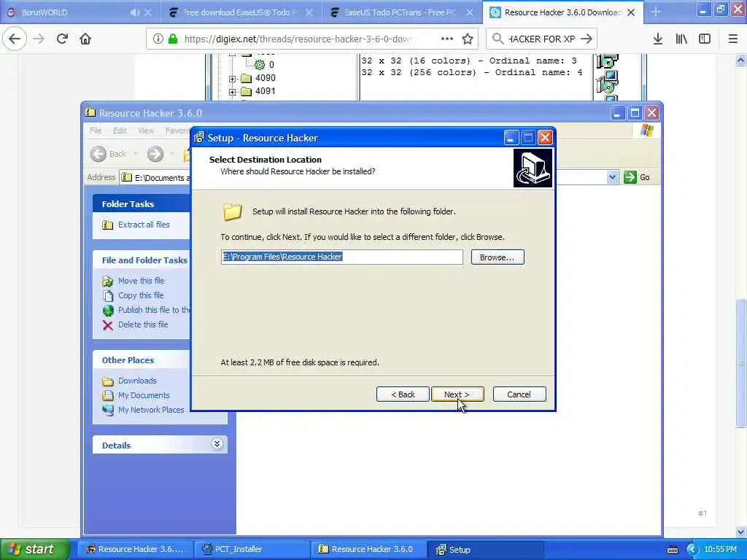Bookmark this page with star icon
Image resolution: width=747 pixels, height=560 pixels.
[x=468, y=39]
